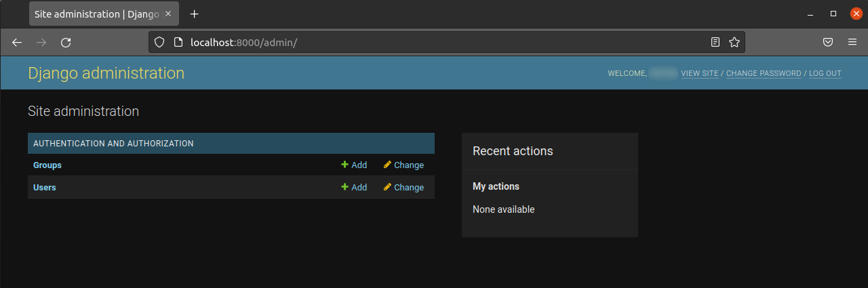Click the Recent actions heading

(513, 151)
